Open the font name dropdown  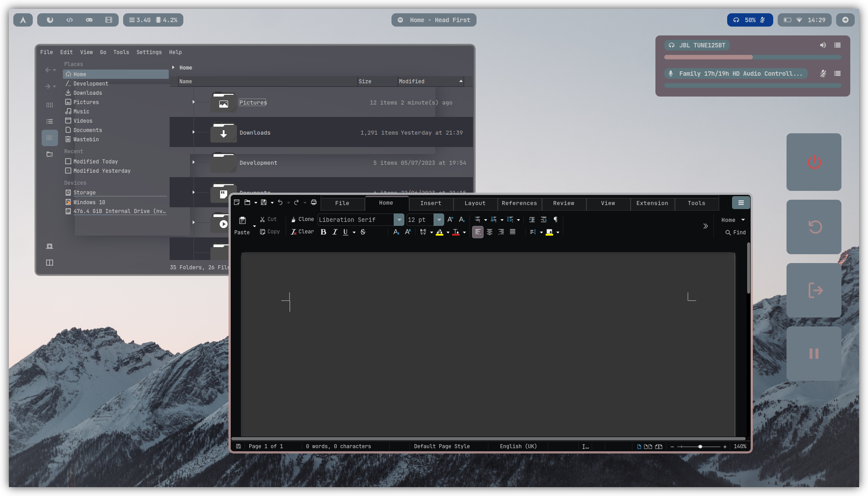click(x=399, y=220)
